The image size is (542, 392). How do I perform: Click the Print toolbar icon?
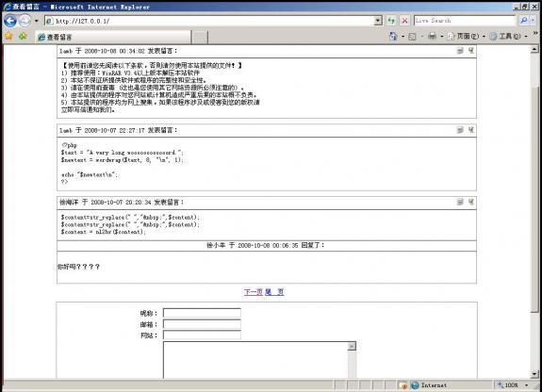432,37
